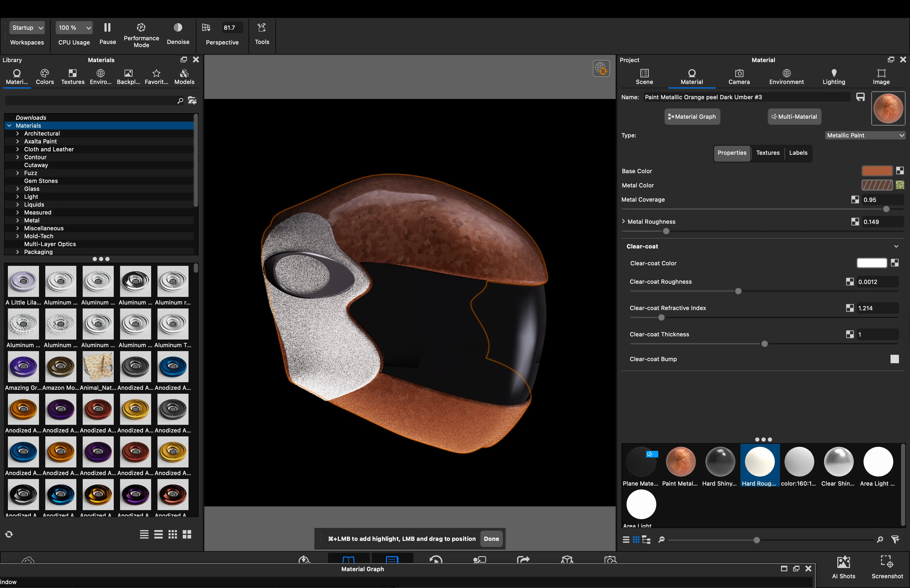Click the Clear-coat Color white swatch
The height and width of the screenshot is (588, 910).
click(872, 263)
